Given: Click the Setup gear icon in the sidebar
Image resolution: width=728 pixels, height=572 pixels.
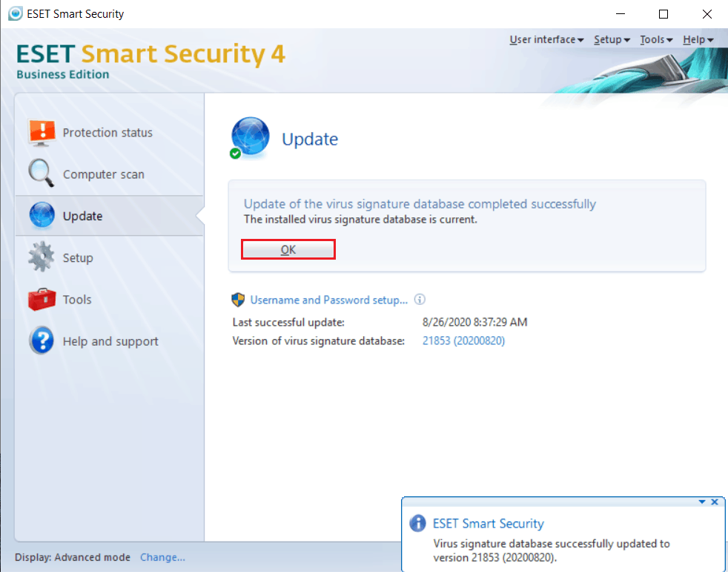Looking at the screenshot, I should pyautogui.click(x=42, y=257).
